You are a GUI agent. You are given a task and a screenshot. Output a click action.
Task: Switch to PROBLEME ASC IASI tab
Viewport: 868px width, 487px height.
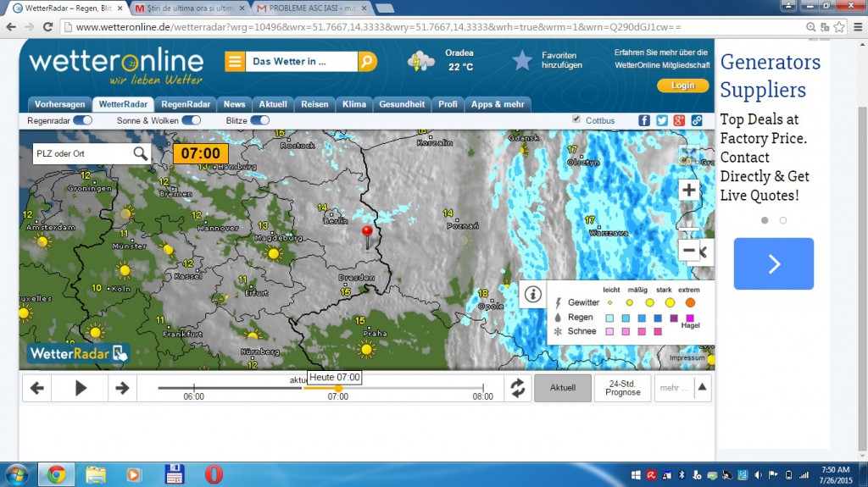point(312,8)
